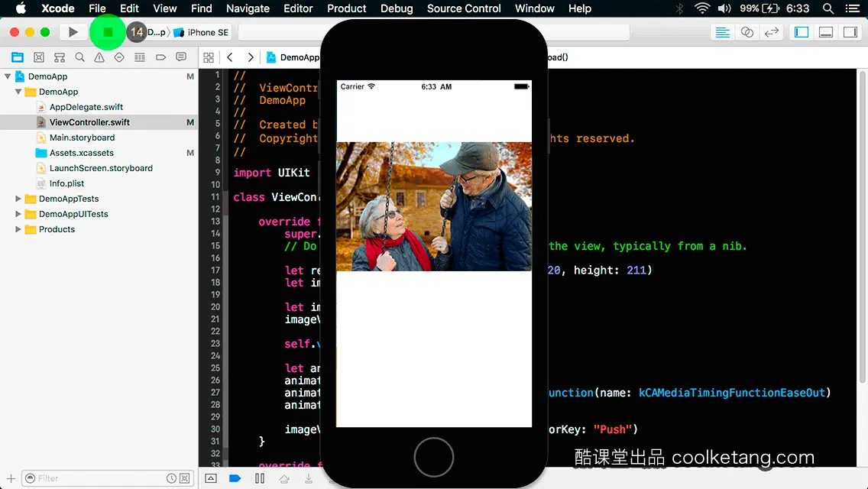This screenshot has height=489, width=868.
Task: Expand the DemoAppUITests folder
Action: [18, 214]
